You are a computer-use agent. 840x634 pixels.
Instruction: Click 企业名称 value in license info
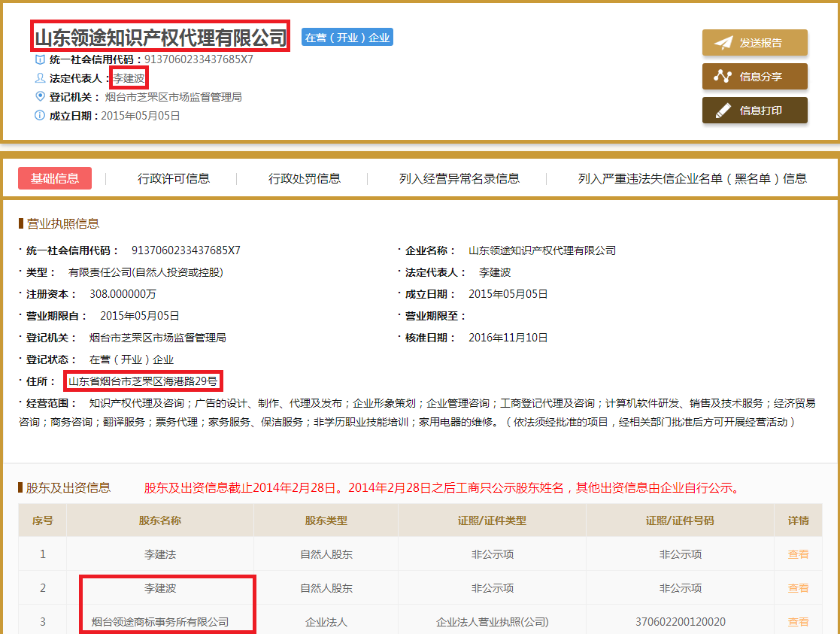[x=542, y=250]
